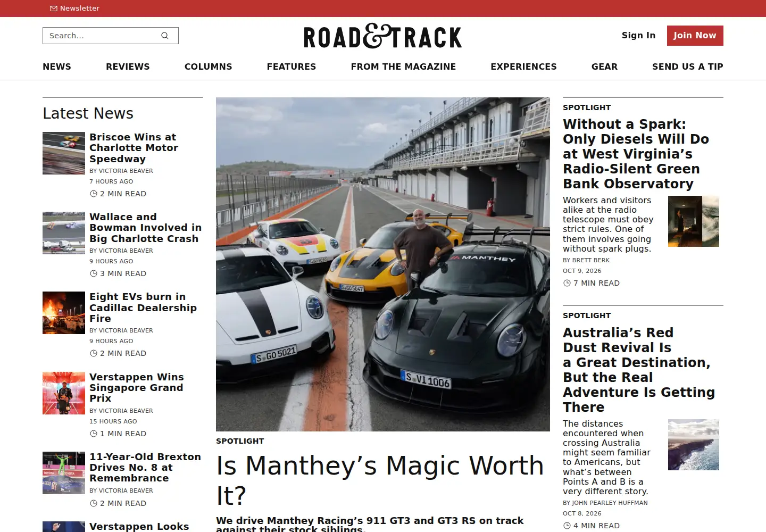Click the BY JOHN PEARLEY HUFFMAN byline
This screenshot has height=532, width=766.
tap(605, 503)
